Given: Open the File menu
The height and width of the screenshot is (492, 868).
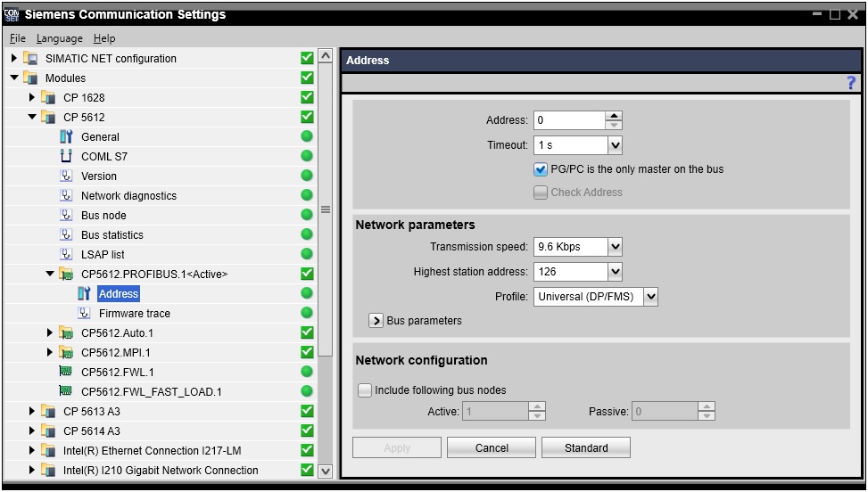Looking at the screenshot, I should pyautogui.click(x=18, y=38).
